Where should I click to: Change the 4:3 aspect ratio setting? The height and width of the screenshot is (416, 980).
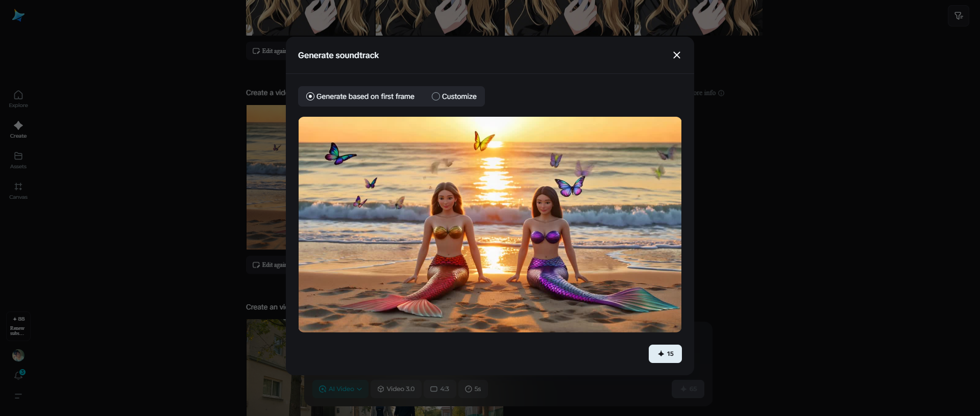point(439,389)
